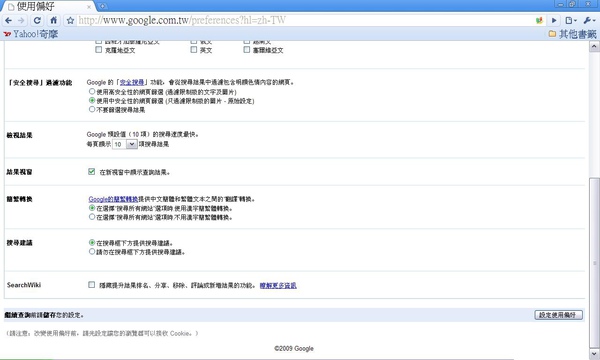Screen dimensions: 600x360
Task: Tick the SearchWiki hide features checkbox
Action: click(x=91, y=285)
